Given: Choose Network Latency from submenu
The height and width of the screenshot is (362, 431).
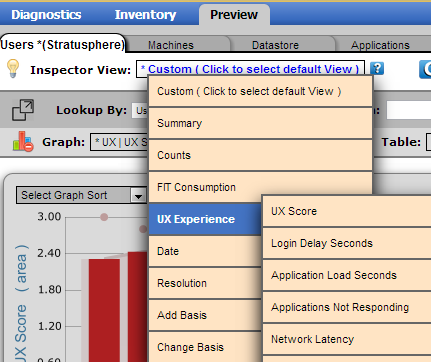Looking at the screenshot, I should click(x=347, y=339).
